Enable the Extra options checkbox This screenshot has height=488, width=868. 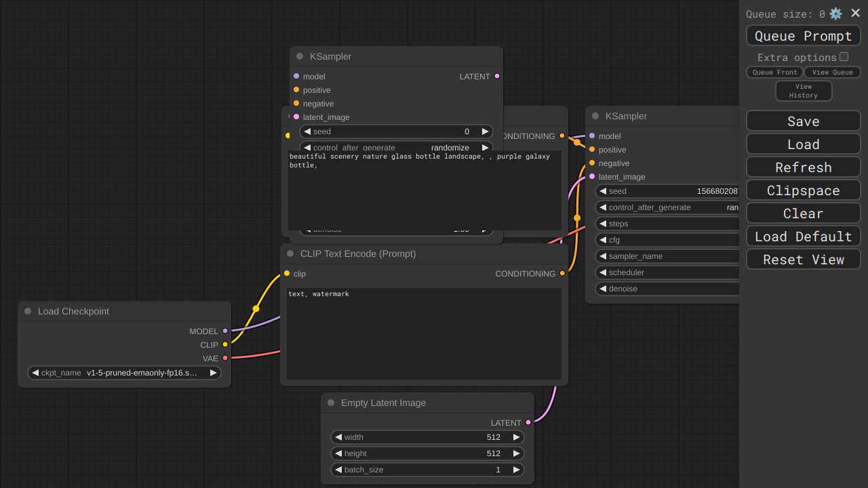(x=844, y=57)
